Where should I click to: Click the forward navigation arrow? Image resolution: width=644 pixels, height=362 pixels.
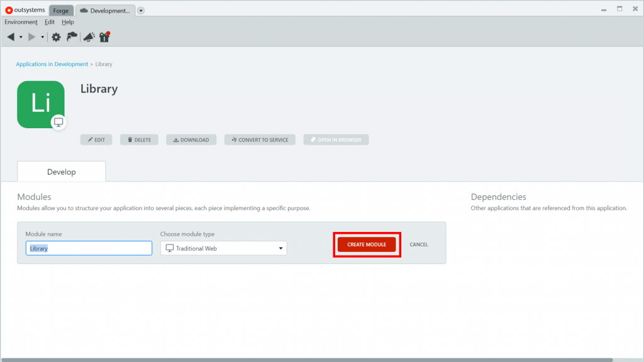(32, 37)
